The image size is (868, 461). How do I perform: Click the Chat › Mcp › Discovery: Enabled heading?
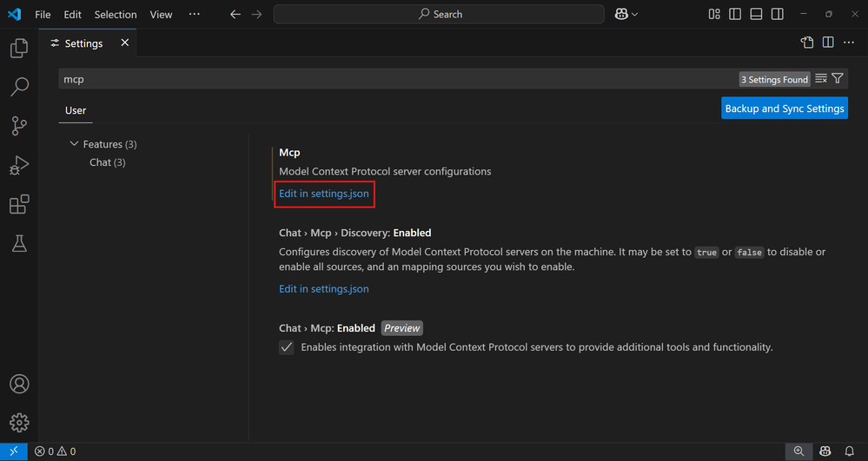[x=354, y=233]
